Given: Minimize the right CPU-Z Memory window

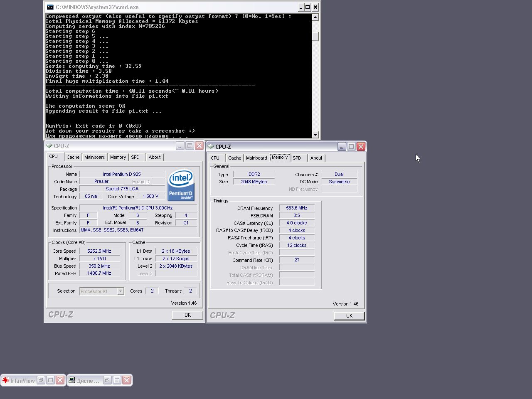Looking at the screenshot, I should coord(342,147).
